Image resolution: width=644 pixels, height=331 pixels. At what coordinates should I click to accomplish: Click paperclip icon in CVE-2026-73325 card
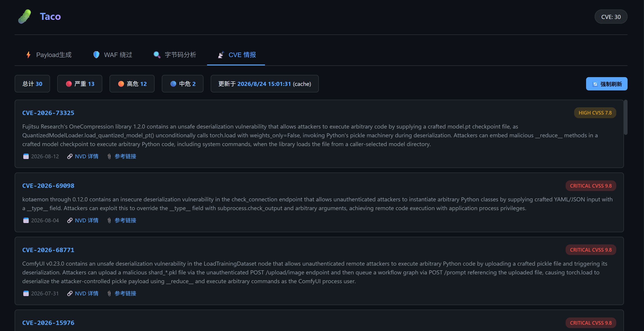coord(109,156)
